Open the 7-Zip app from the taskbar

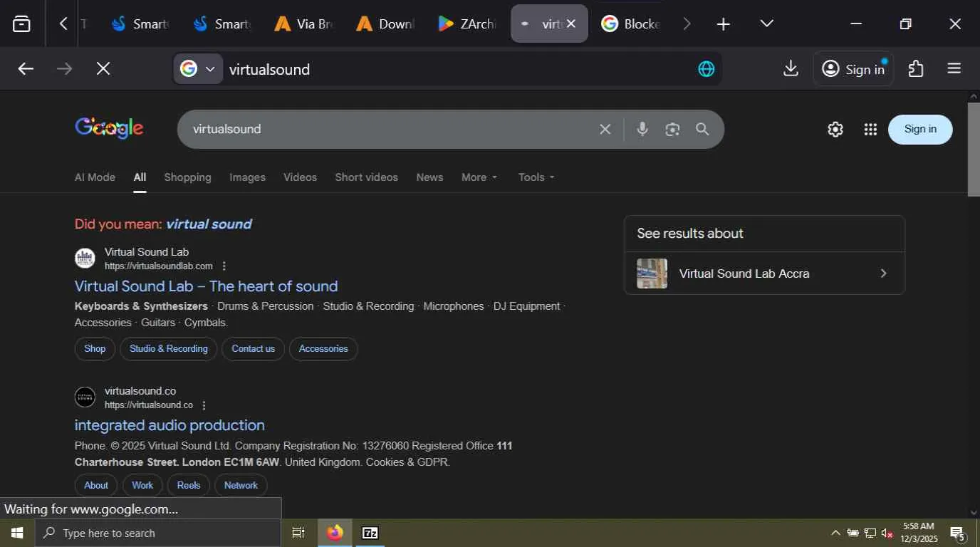point(370,533)
